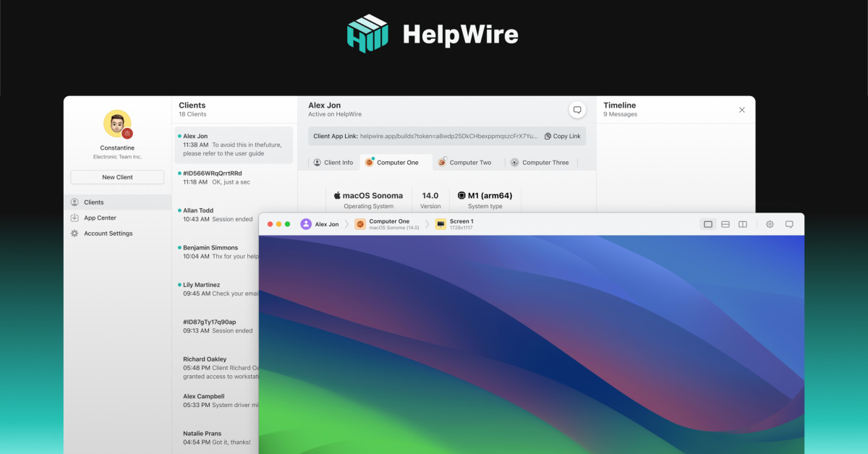Switch to the Computer Two tab
868x454 pixels.
click(467, 162)
